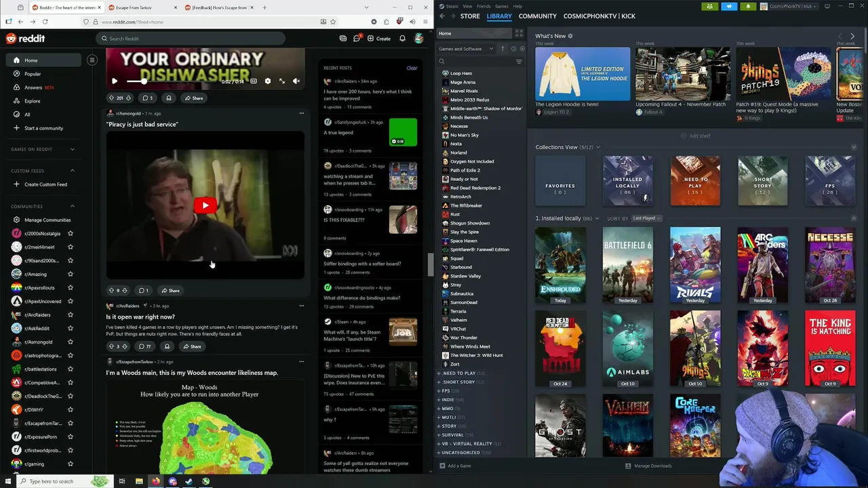This screenshot has width=868, height=488.
Task: Open What's New settings gear
Action: (570, 36)
